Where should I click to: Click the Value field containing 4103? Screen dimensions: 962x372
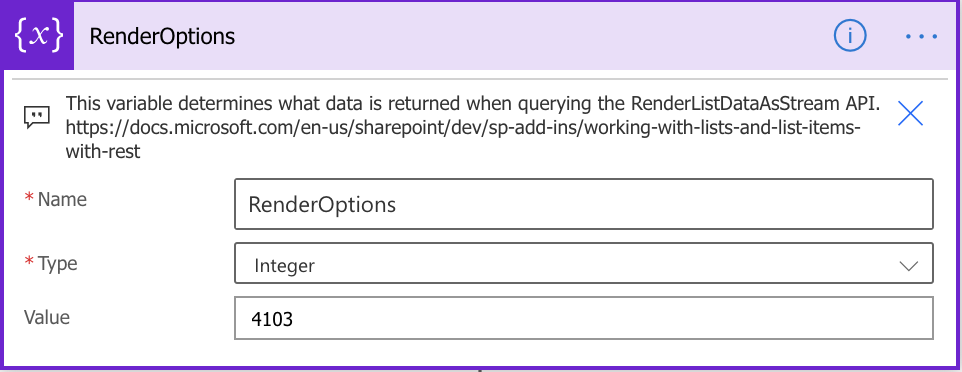583,318
